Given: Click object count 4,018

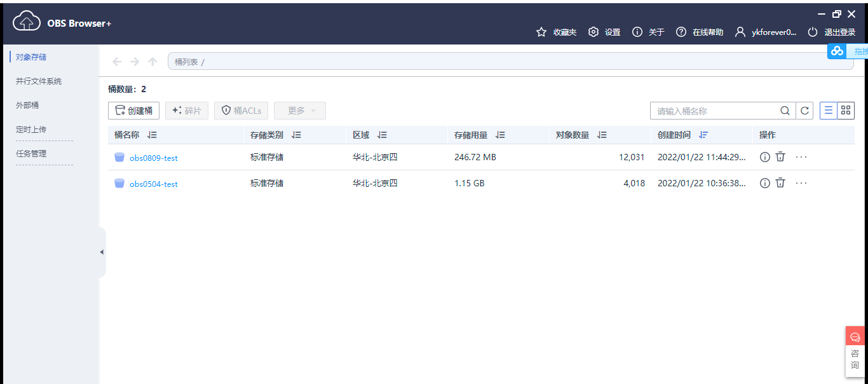Looking at the screenshot, I should click(x=634, y=183).
